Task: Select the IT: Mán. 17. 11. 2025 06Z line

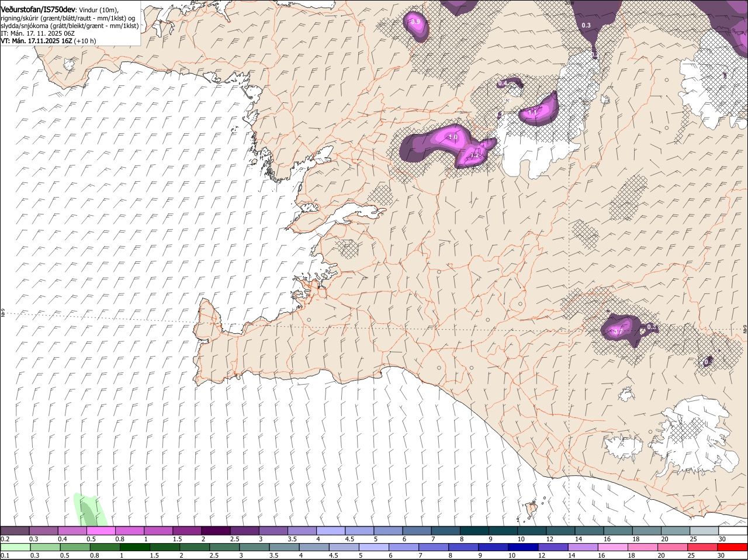Action: coord(37,33)
